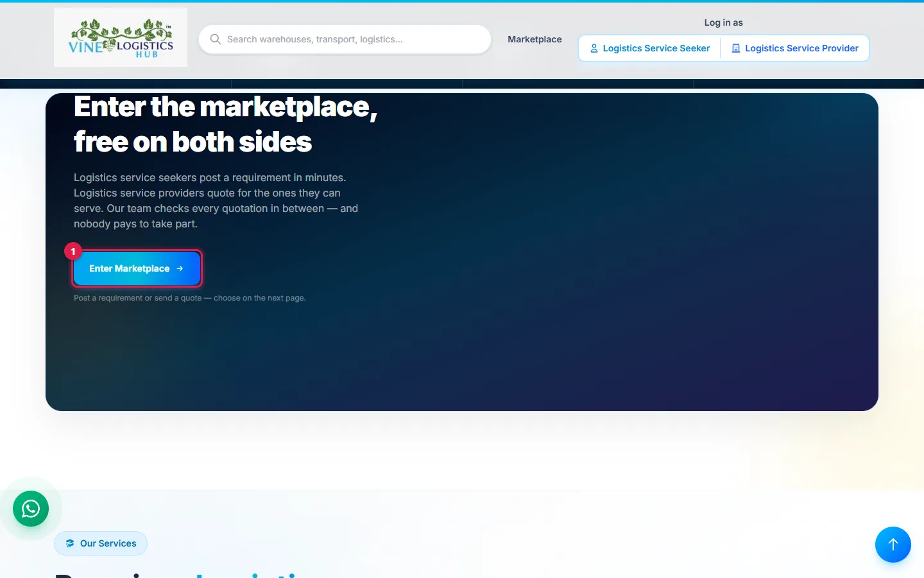Click the 'Log in as' label
This screenshot has height=578, width=924.
click(x=723, y=22)
